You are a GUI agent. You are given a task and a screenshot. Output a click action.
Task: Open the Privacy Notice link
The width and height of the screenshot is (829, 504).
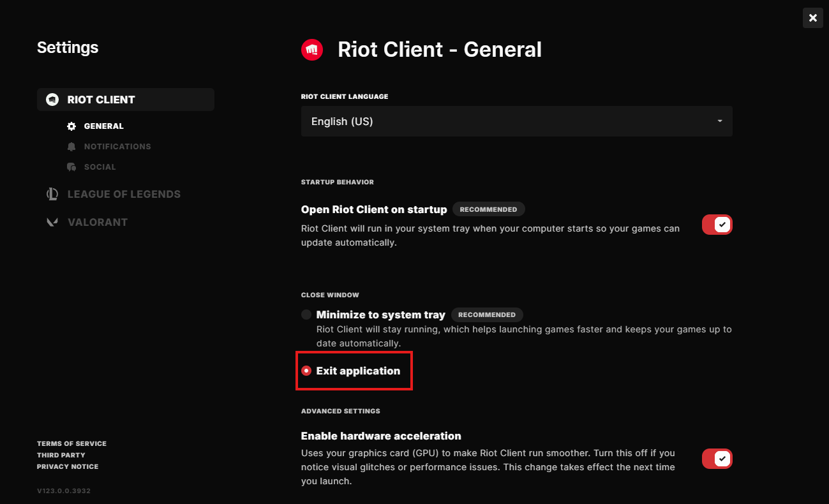[68, 466]
